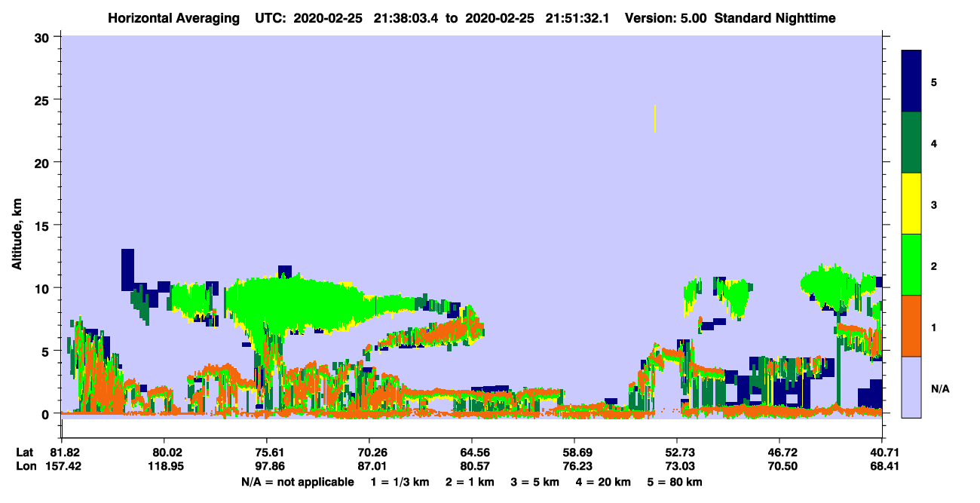The image size is (980, 503).
Task: Click legend entry '4 = 20 km'
Action: [x=603, y=482]
